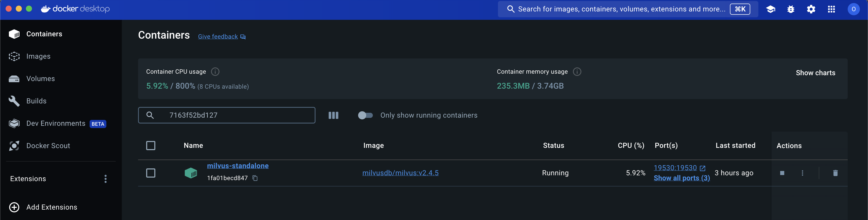Screen dimensions: 868x220
Task: Open the milvusdb/milvus:v2.4.5 image link
Action: (400, 173)
